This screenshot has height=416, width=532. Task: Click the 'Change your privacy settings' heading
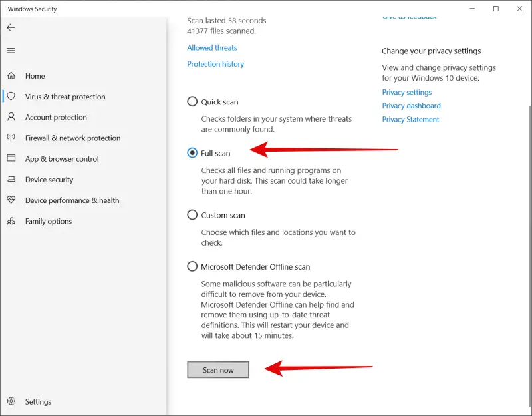431,51
